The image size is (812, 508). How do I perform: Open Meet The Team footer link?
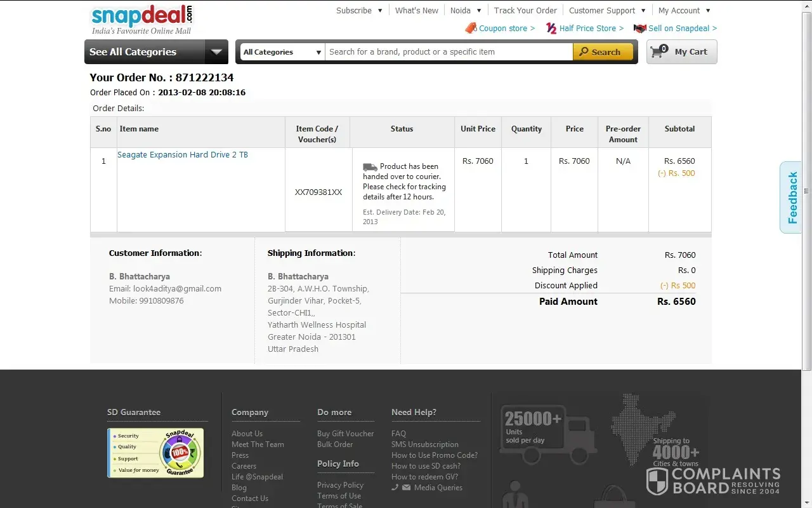point(258,444)
